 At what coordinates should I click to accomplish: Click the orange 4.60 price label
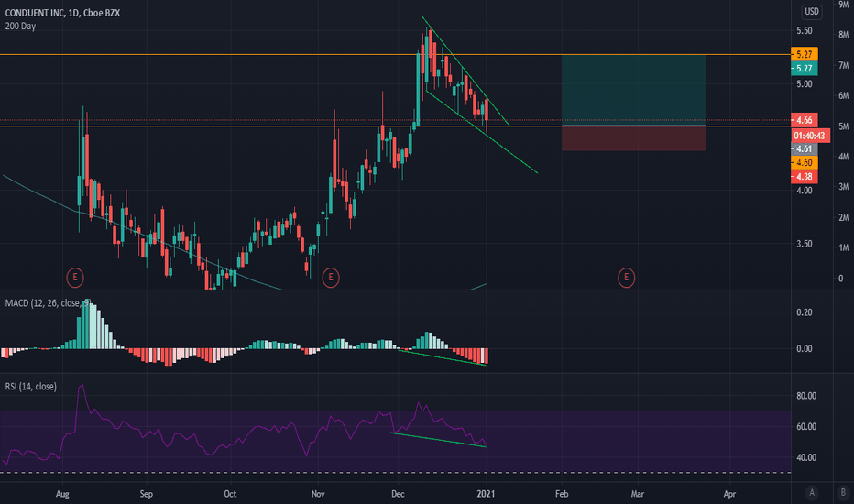tap(804, 162)
